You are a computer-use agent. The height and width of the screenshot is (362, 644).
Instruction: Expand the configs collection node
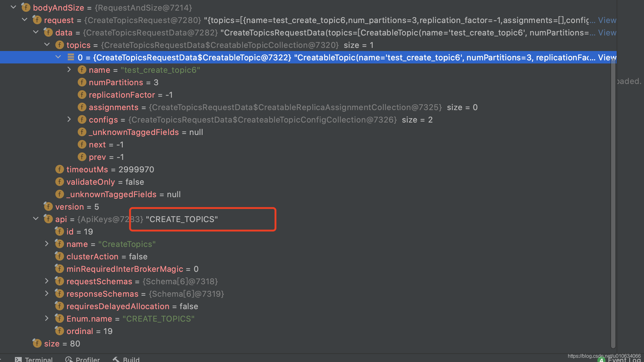pos(69,119)
